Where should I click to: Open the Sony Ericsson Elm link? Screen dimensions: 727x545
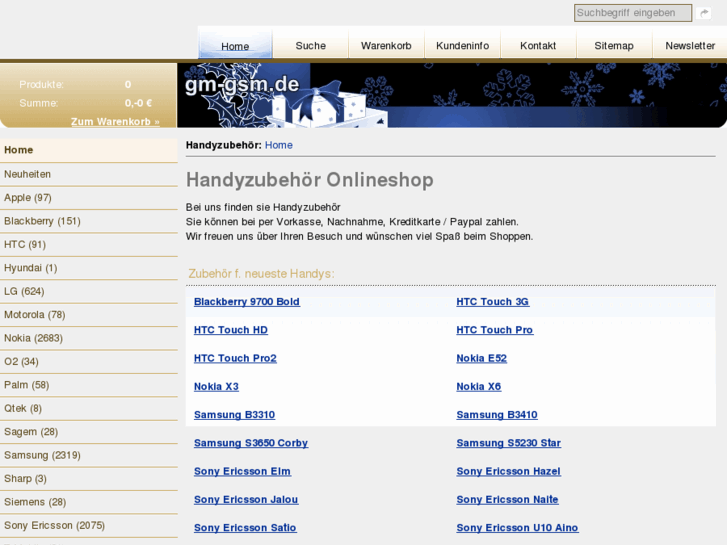coord(242,472)
